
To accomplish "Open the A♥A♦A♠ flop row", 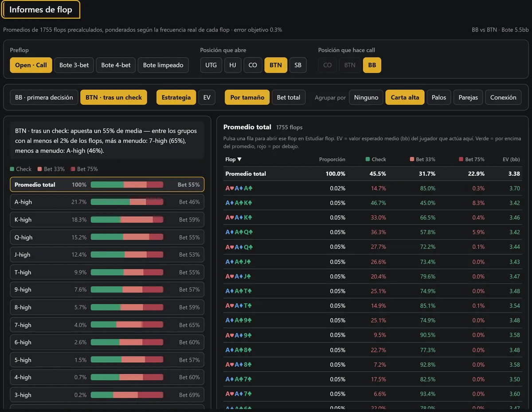I will [372, 188].
